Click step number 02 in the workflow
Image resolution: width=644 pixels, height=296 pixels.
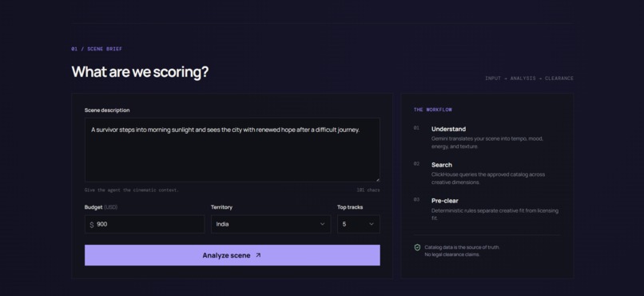coord(416,164)
